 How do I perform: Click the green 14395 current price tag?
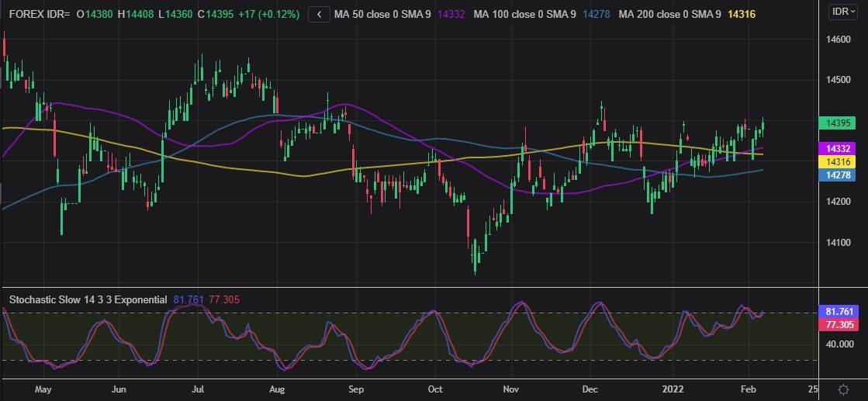pos(836,123)
